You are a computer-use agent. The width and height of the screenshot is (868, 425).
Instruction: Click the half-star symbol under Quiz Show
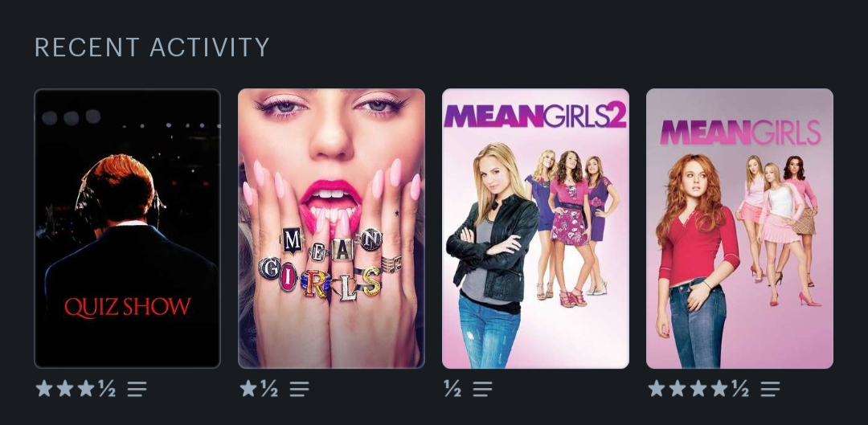pyautogui.click(x=108, y=389)
